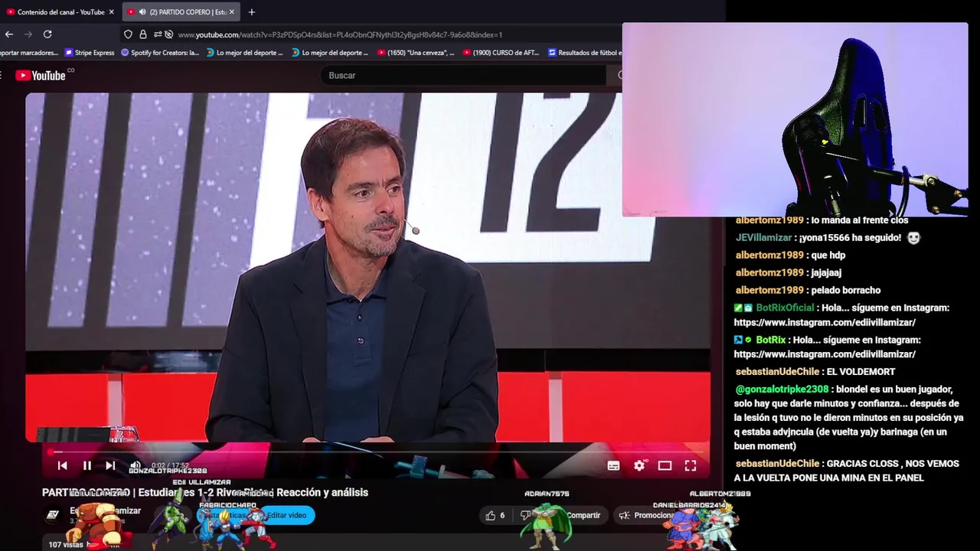Screen dimensions: 980x551
Task: Mute the video player volume
Action: pos(135,465)
